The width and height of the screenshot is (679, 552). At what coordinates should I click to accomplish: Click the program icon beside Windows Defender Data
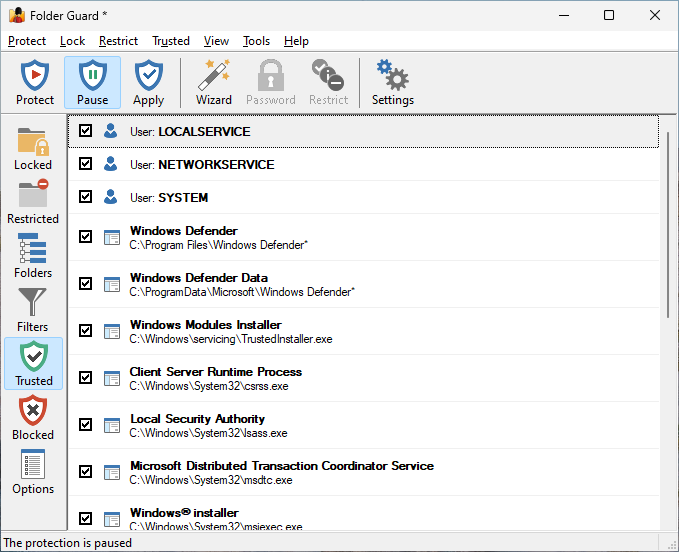click(x=112, y=284)
